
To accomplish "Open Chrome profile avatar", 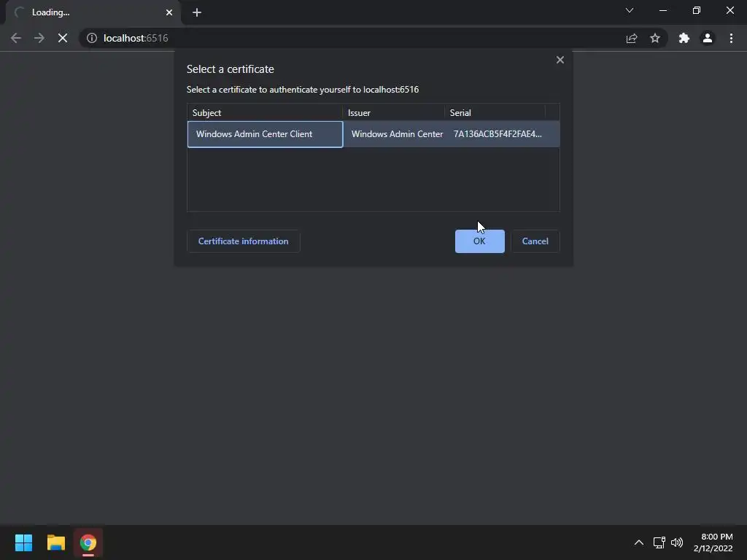I will [708, 38].
